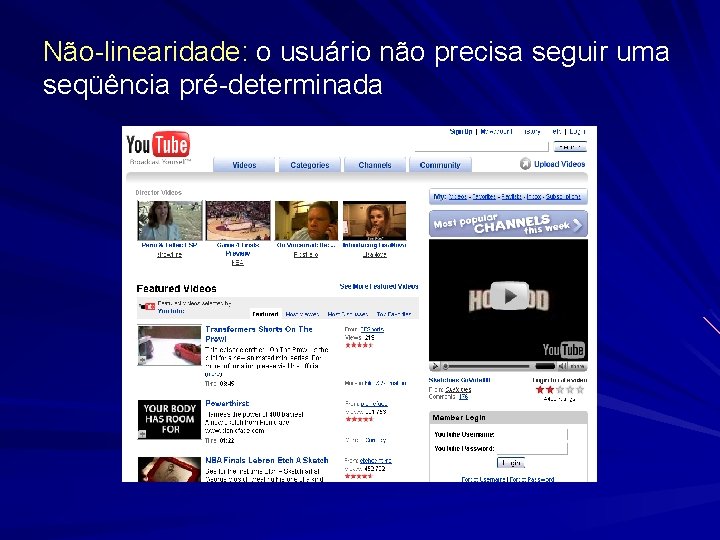The width and height of the screenshot is (720, 540).
Task: Open the Channels tab
Action: click(x=375, y=165)
